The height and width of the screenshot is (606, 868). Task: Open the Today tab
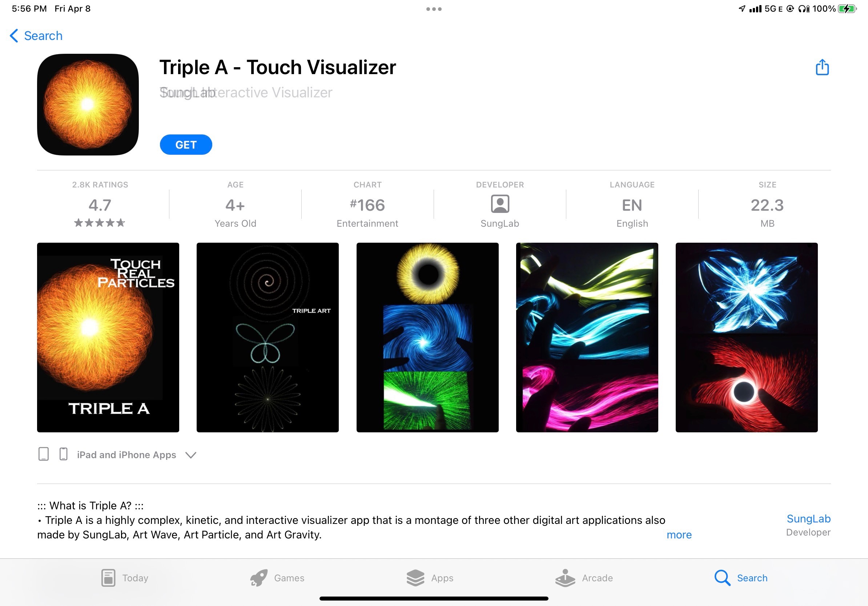(x=125, y=578)
